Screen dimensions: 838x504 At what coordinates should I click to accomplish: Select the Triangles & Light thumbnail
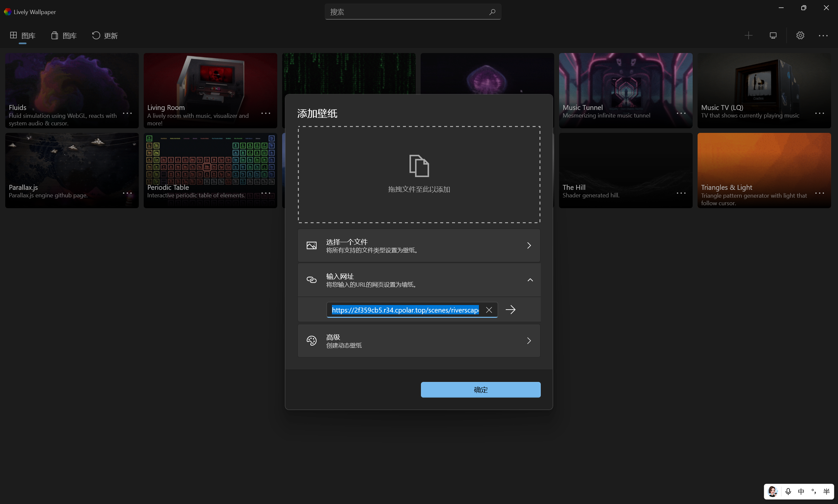(x=764, y=170)
